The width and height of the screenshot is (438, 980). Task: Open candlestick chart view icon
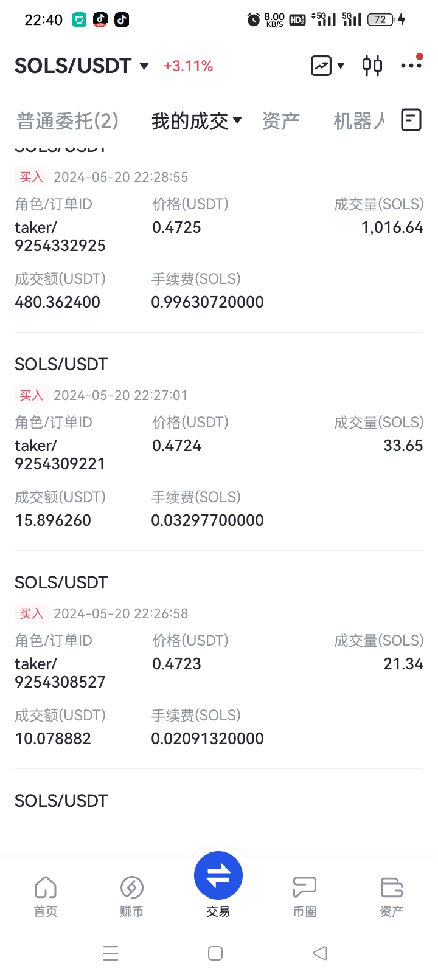(x=372, y=66)
